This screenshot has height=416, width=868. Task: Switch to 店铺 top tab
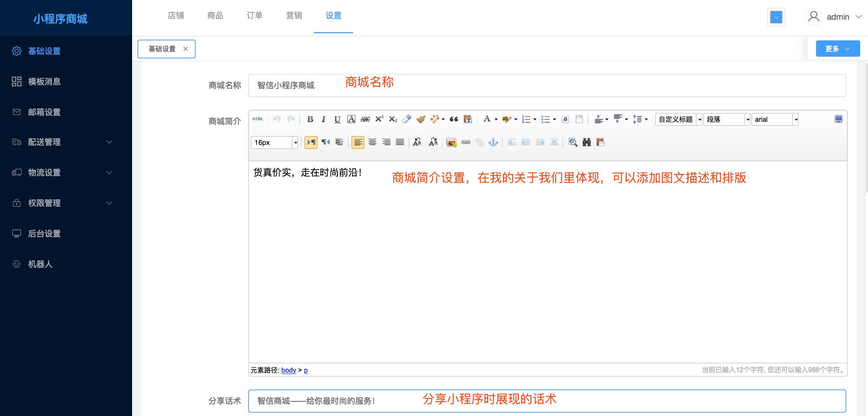pyautogui.click(x=176, y=16)
